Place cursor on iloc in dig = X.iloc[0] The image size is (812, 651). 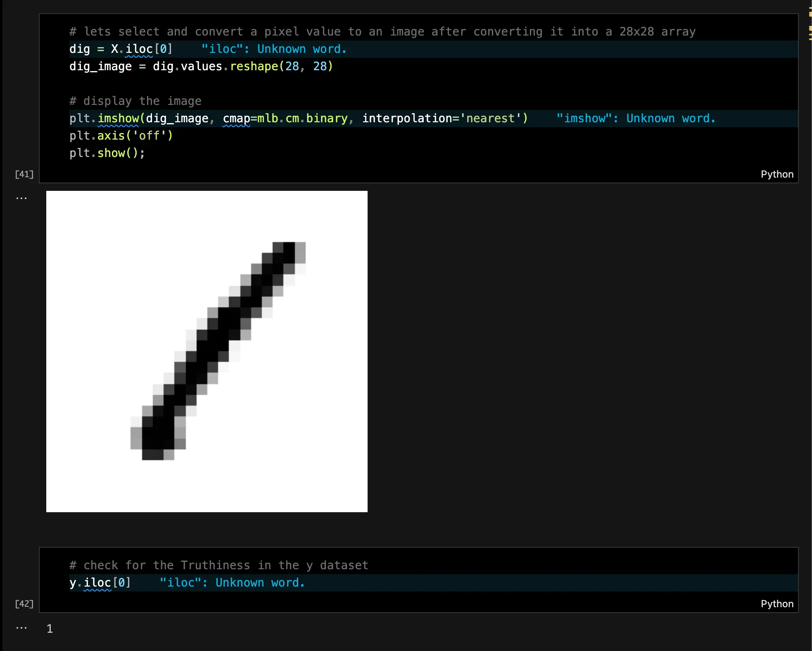tap(139, 49)
